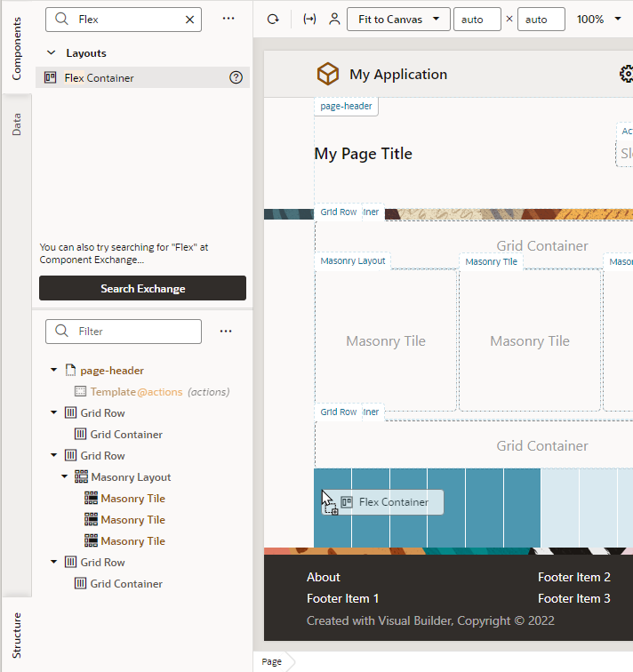
Task: Click the upper Grid Row canvas label
Action: pos(339,212)
